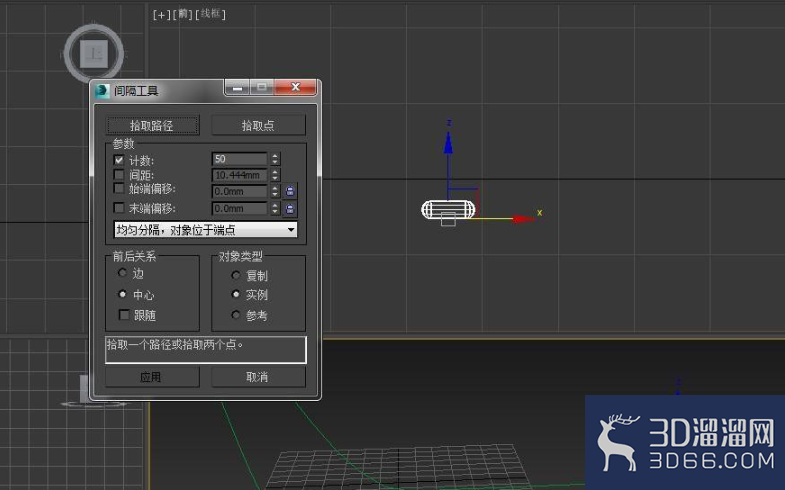Open the 均匀分隔 spacing mode dropdown
785x490 pixels.
coord(205,230)
